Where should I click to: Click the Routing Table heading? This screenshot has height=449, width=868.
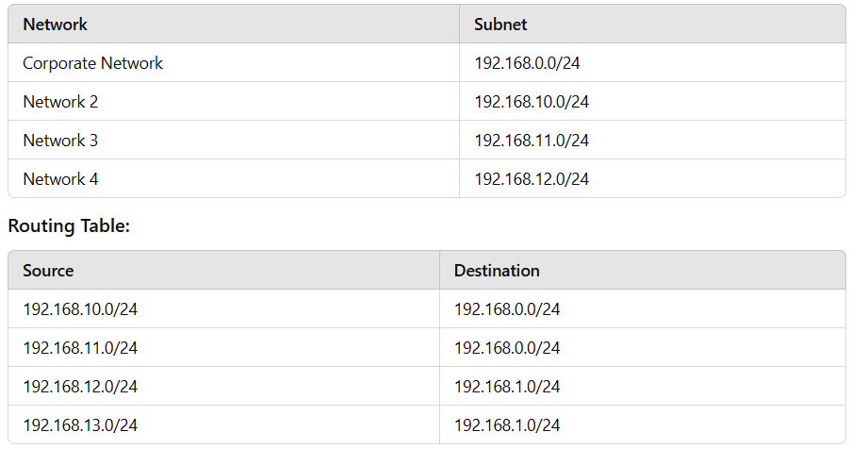(x=69, y=225)
